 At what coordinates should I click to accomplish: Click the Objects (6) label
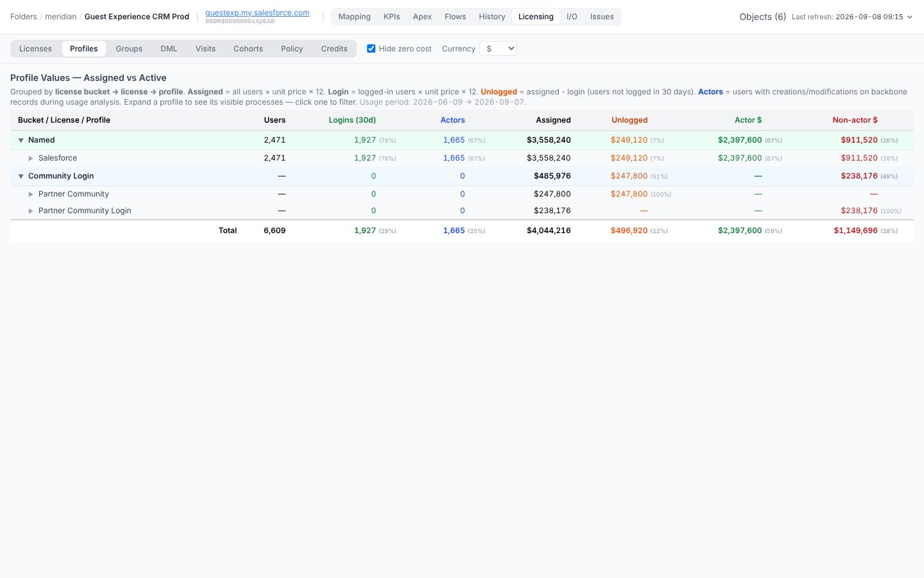[x=762, y=17]
